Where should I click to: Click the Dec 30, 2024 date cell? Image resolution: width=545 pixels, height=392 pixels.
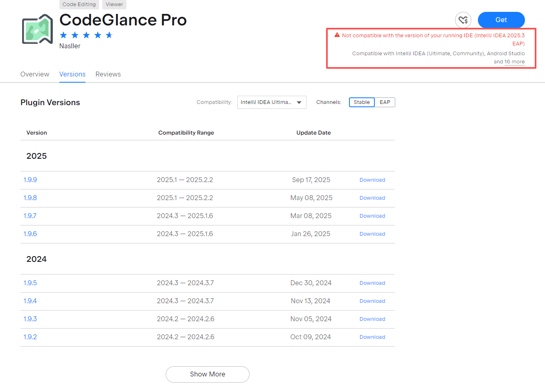311,283
